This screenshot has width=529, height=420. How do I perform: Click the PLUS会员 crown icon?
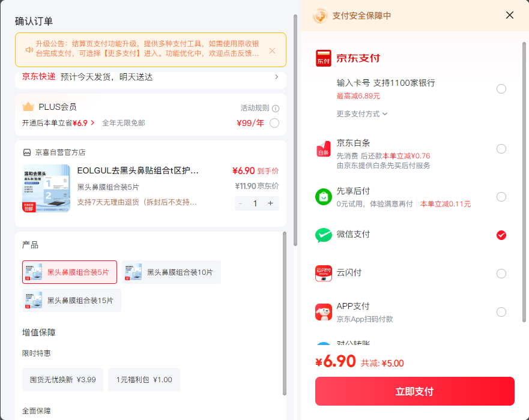(x=28, y=107)
